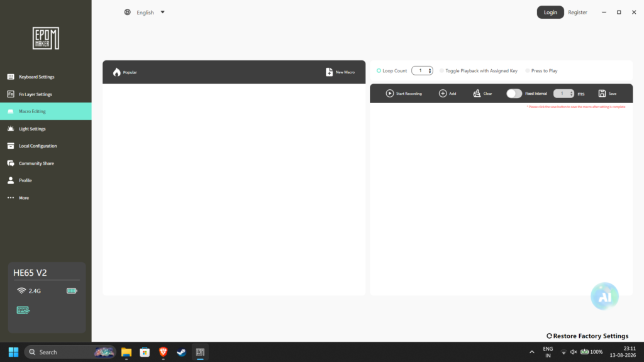644x362 pixels.
Task: Click the Register link
Action: pos(577,13)
